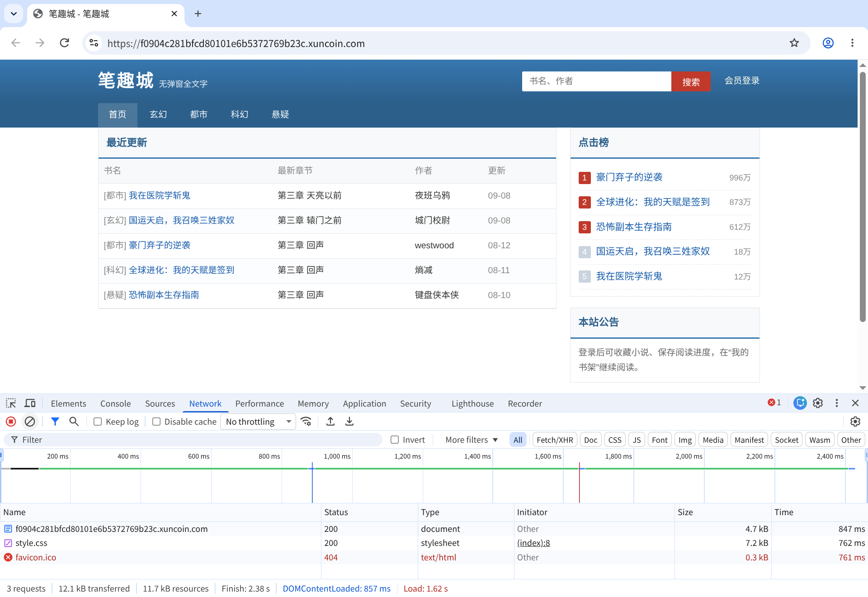Reload the page
This screenshot has height=597, width=868.
pos(65,43)
